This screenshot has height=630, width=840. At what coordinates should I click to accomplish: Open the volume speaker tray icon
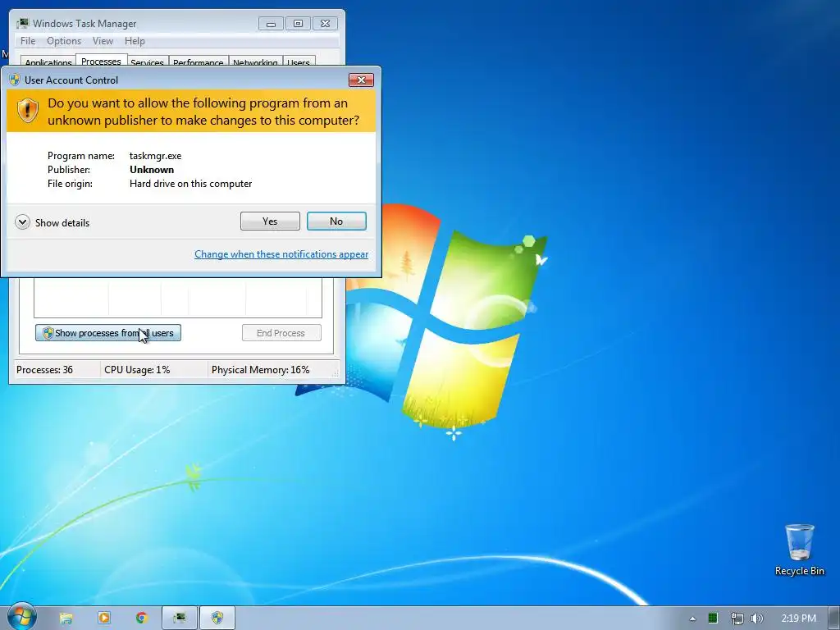(756, 619)
